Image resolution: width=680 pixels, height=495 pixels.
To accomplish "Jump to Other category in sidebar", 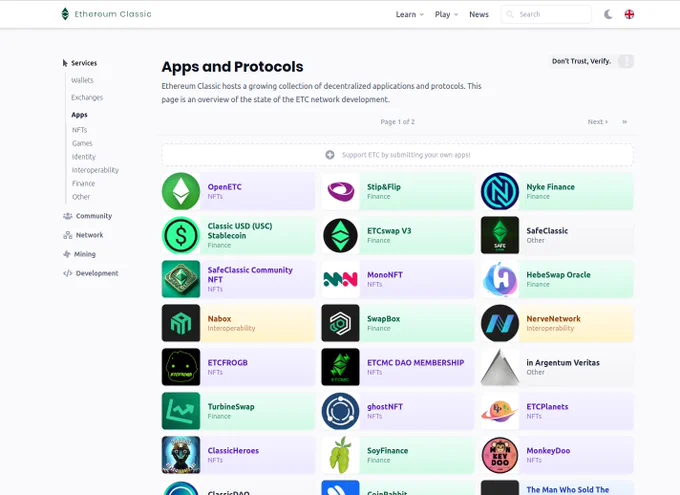I will 81,197.
